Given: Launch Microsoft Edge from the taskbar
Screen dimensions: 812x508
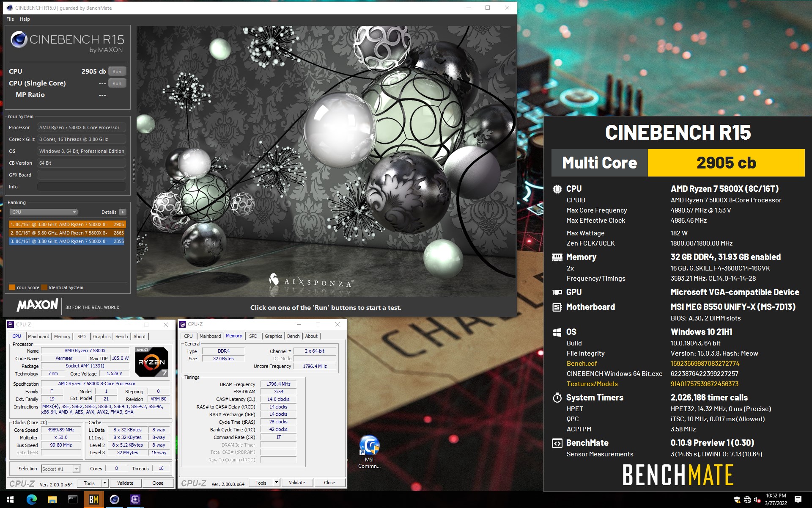Looking at the screenshot, I should pyautogui.click(x=32, y=500).
